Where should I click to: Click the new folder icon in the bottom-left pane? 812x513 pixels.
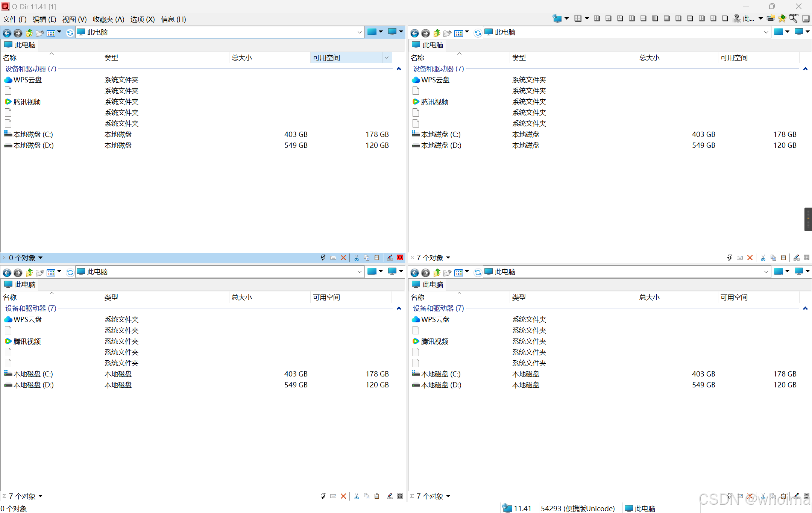coord(40,273)
